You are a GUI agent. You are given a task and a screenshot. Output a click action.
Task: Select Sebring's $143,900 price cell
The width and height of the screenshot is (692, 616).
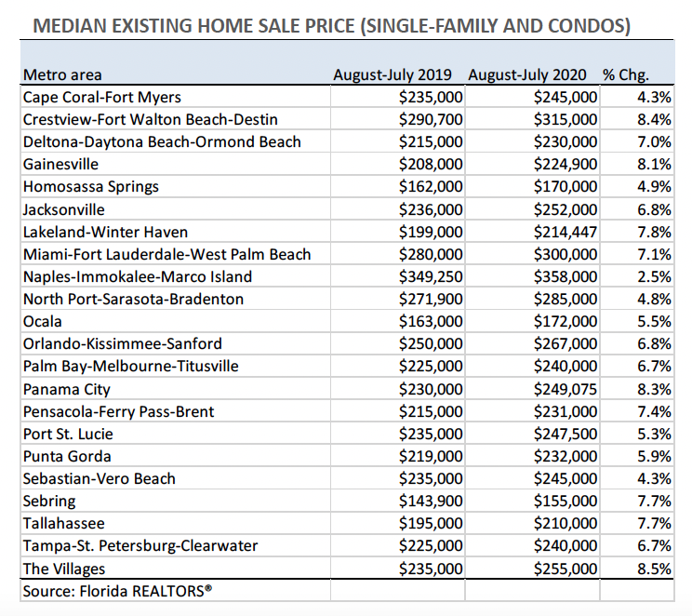[431, 501]
